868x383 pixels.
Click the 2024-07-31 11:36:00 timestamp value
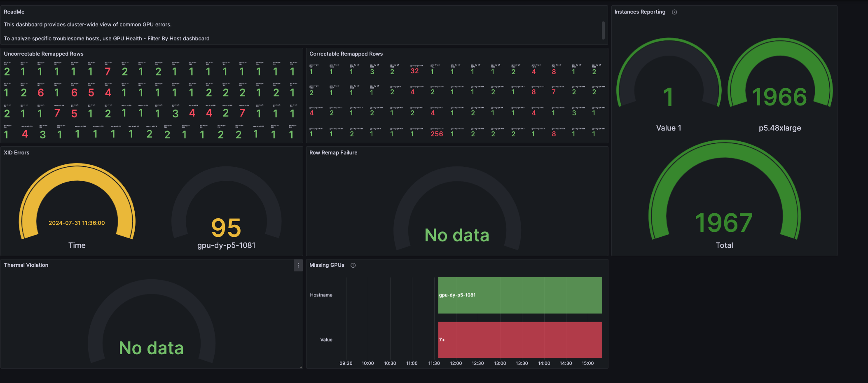[77, 223]
